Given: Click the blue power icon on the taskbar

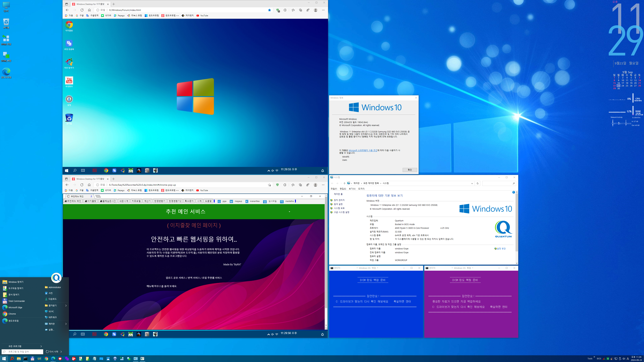Looking at the screenshot, I should coord(115,358).
